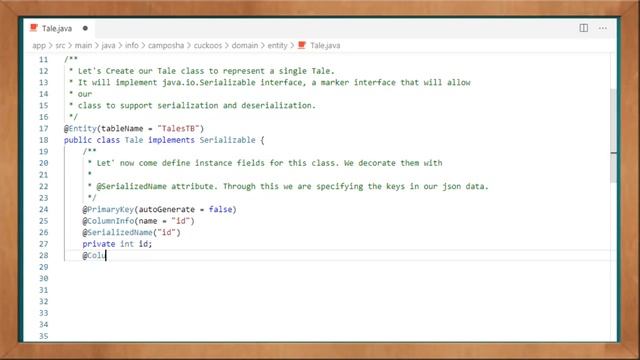
Task: Click the Tale.java breadcrumb file name
Action: (325, 45)
